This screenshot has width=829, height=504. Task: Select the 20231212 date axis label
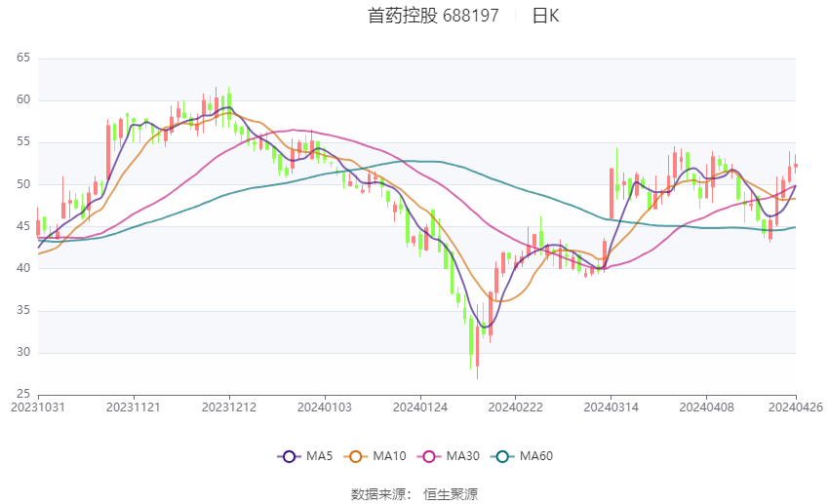[x=229, y=407]
